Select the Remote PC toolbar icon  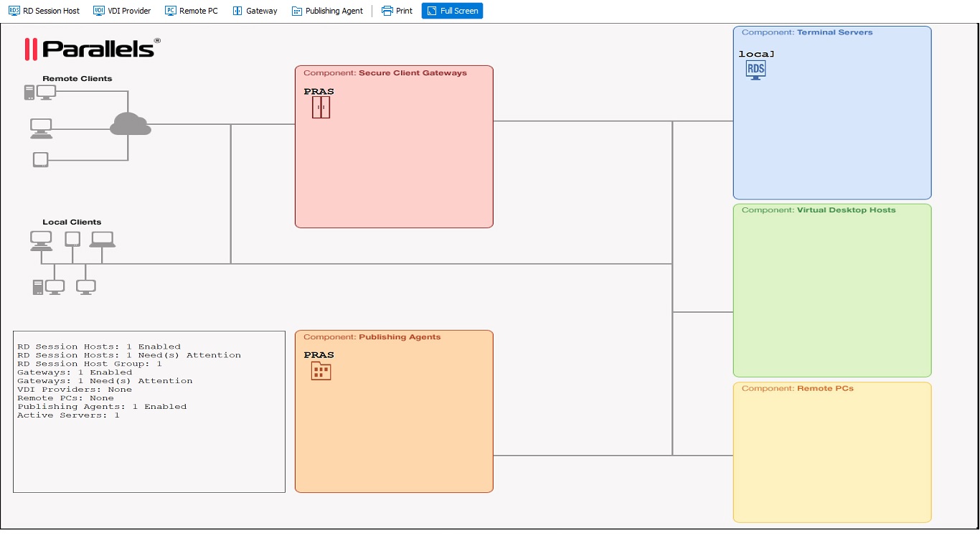(x=191, y=11)
